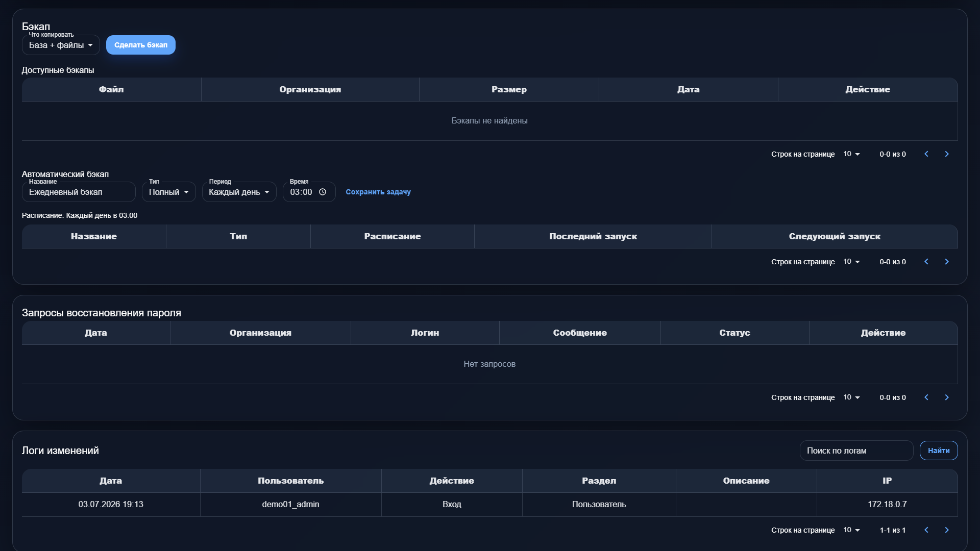Image resolution: width=980 pixels, height=551 pixels.
Task: Click the 'Статус' column header
Action: [x=735, y=333]
